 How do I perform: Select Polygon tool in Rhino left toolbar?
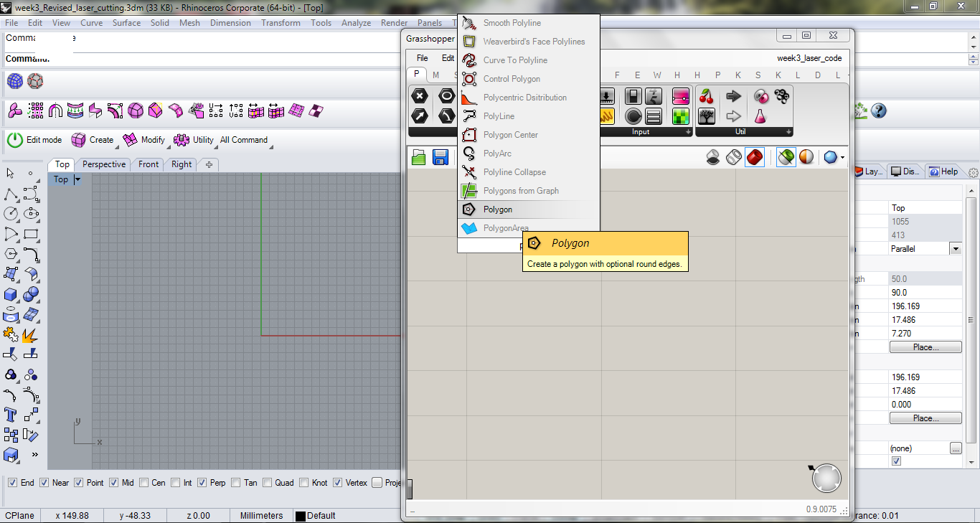tap(11, 254)
